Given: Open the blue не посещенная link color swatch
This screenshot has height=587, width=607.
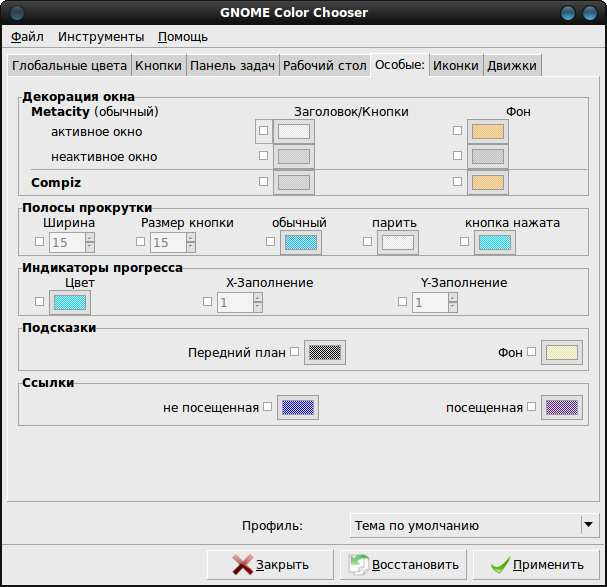Looking at the screenshot, I should pyautogui.click(x=298, y=407).
